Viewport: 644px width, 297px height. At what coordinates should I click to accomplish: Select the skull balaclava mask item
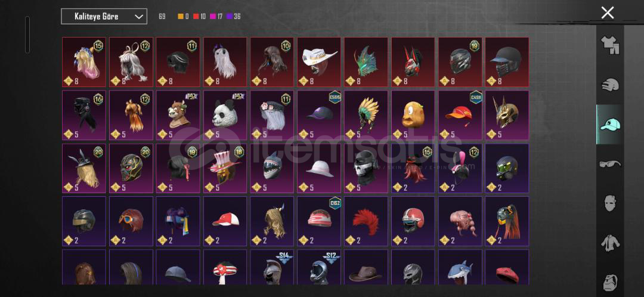(x=366, y=168)
